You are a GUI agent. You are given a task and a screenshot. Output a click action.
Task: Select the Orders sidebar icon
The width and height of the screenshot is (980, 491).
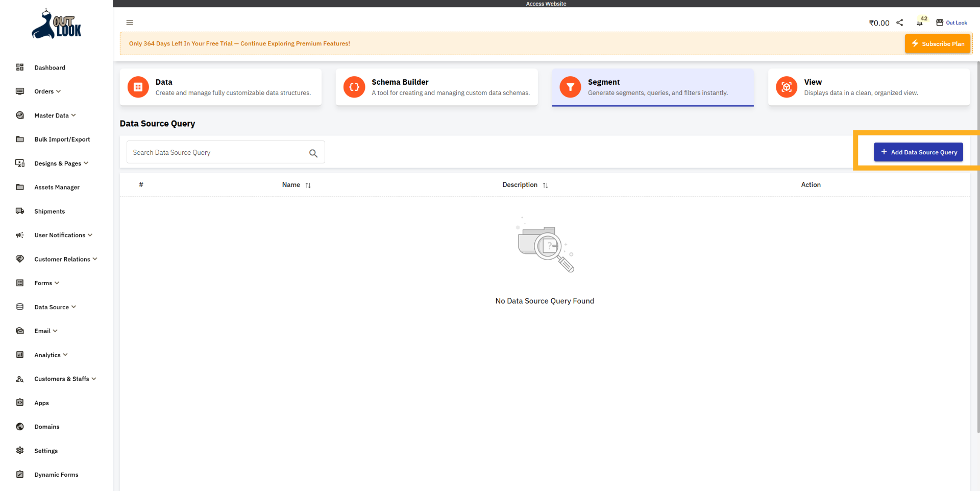19,91
